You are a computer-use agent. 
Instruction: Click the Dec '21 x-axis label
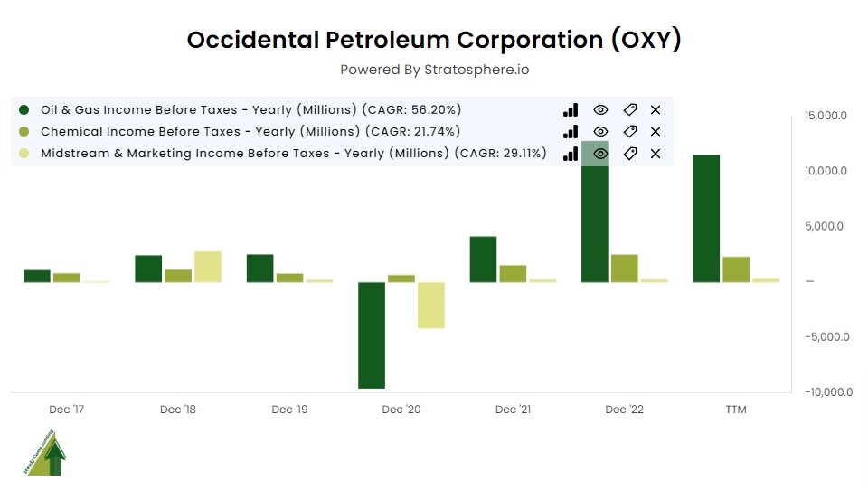(514, 410)
